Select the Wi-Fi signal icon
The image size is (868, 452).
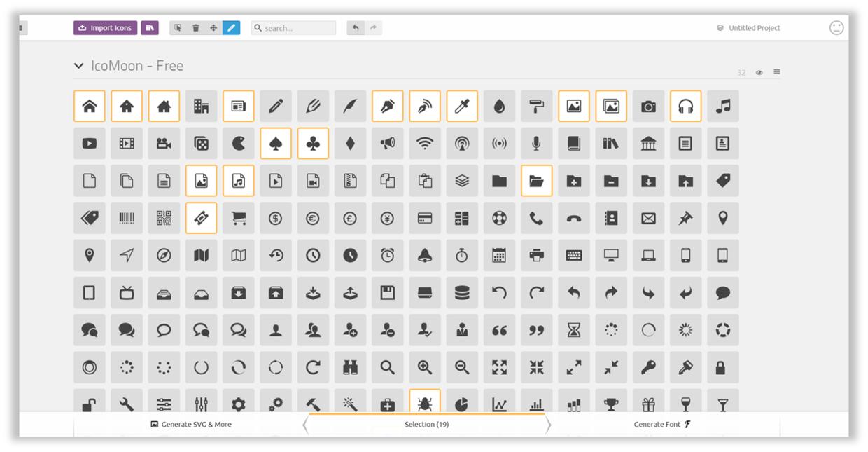click(x=425, y=144)
